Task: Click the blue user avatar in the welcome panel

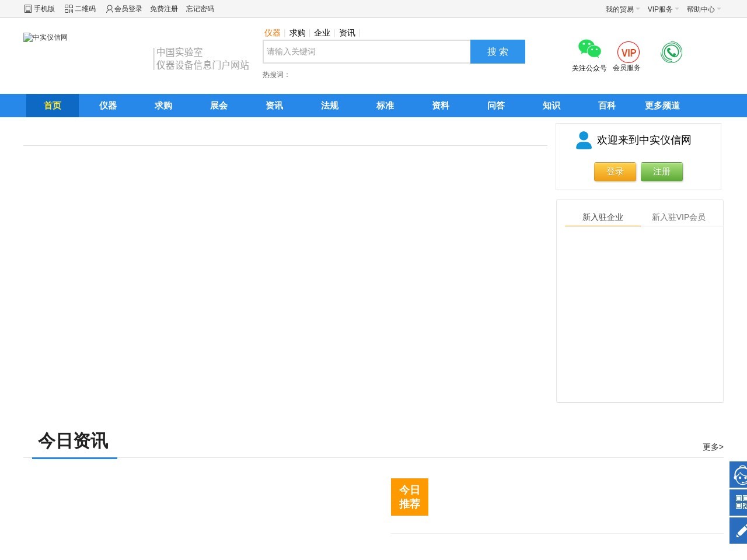Action: coord(584,140)
